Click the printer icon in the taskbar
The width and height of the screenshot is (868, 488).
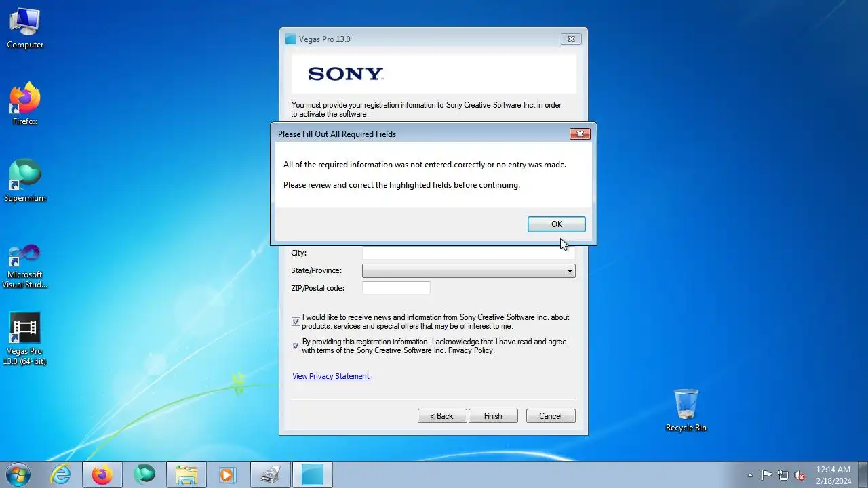coord(270,474)
